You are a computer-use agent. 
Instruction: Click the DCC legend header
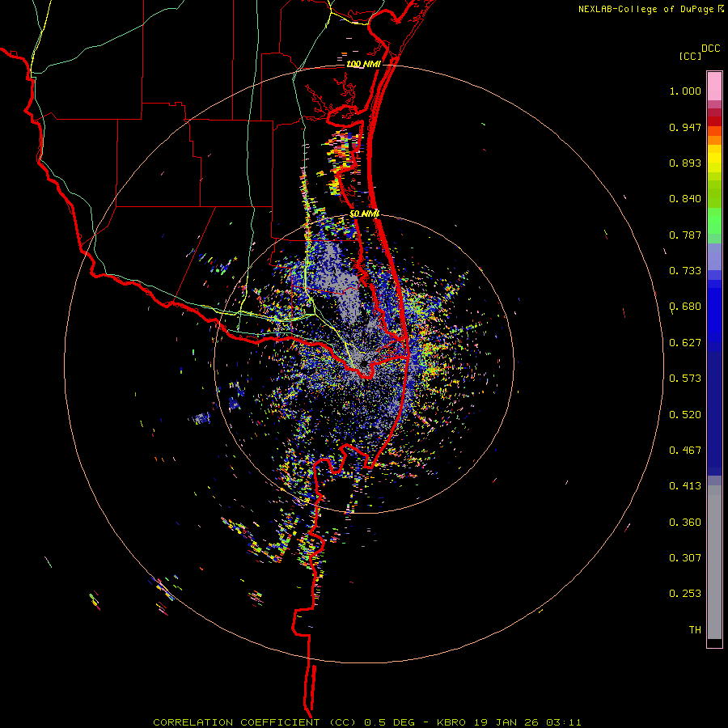[711, 49]
